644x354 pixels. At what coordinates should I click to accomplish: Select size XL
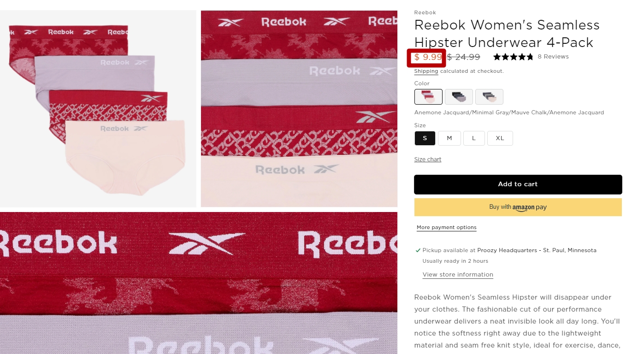click(x=500, y=138)
